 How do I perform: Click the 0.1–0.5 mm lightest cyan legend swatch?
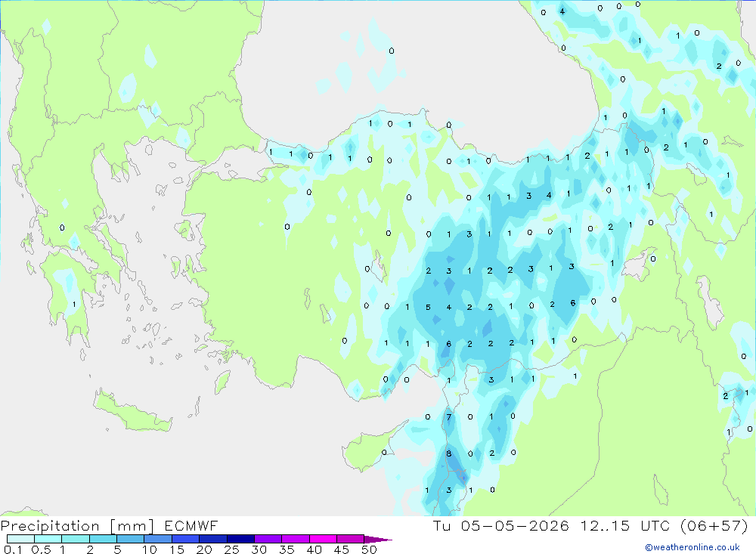click(x=20, y=539)
